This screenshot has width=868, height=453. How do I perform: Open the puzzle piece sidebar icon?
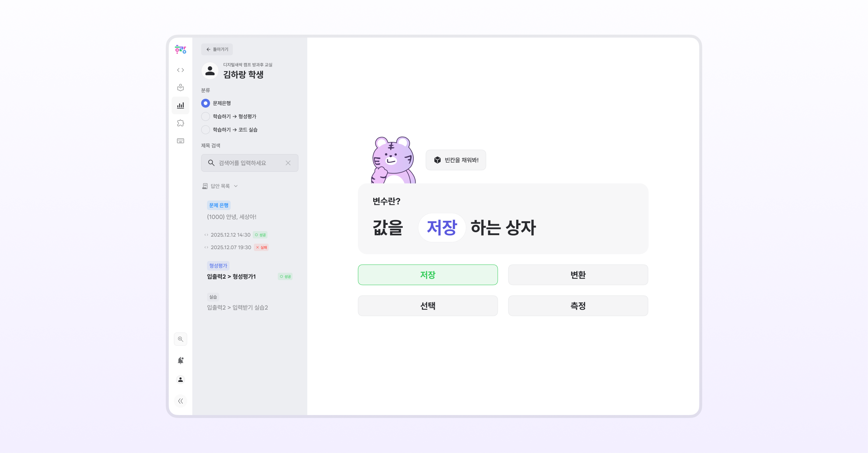pos(181,123)
